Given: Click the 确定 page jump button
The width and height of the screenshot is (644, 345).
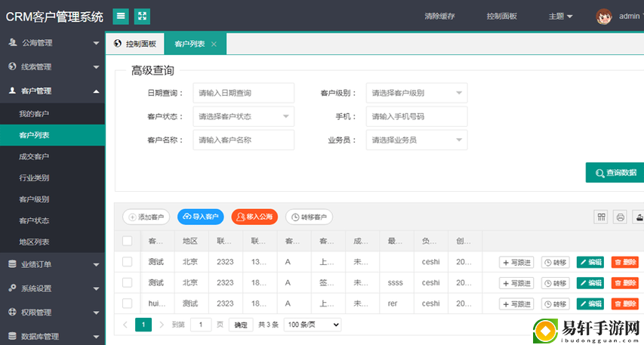Looking at the screenshot, I should (x=241, y=325).
